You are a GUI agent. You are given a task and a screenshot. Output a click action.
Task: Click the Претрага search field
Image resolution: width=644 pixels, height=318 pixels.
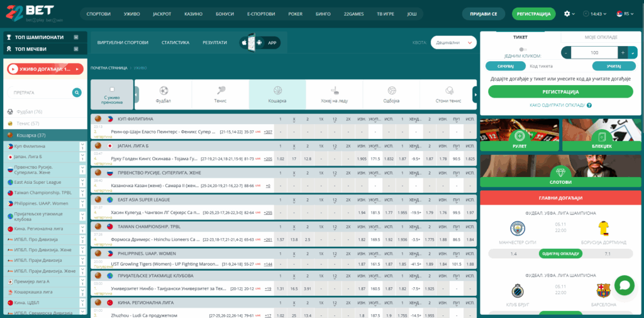[40, 93]
